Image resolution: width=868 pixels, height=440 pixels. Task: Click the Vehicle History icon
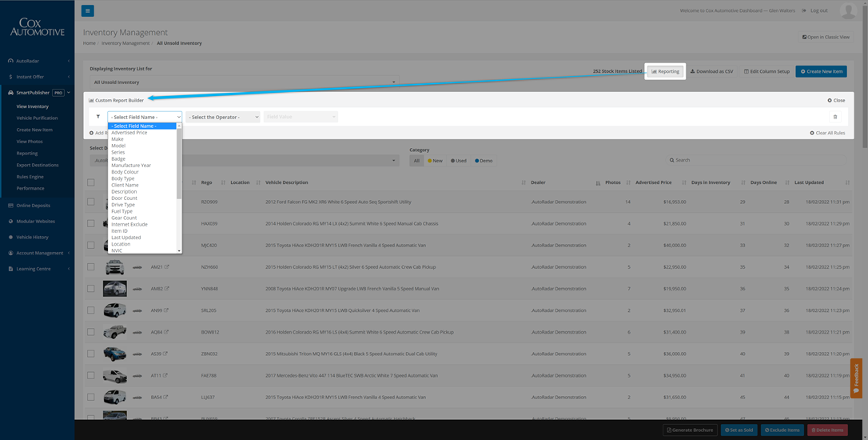10,237
